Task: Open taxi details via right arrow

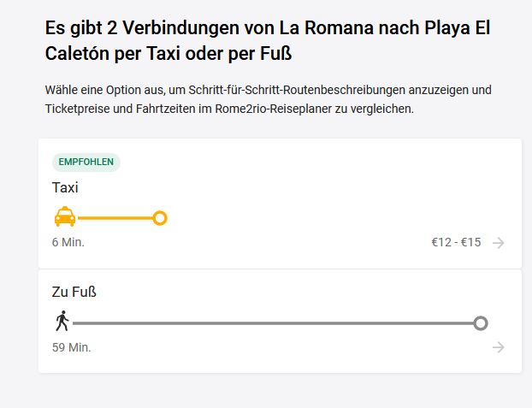Action: point(499,243)
